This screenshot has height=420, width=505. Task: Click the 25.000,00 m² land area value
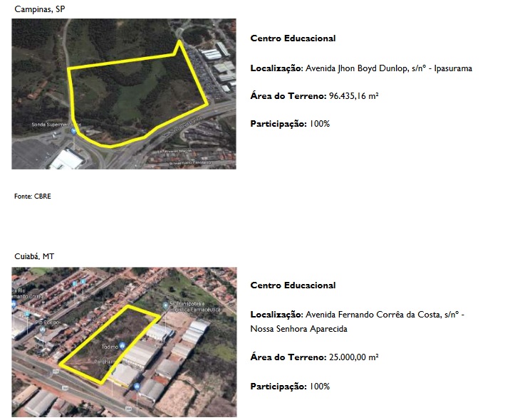(353, 357)
